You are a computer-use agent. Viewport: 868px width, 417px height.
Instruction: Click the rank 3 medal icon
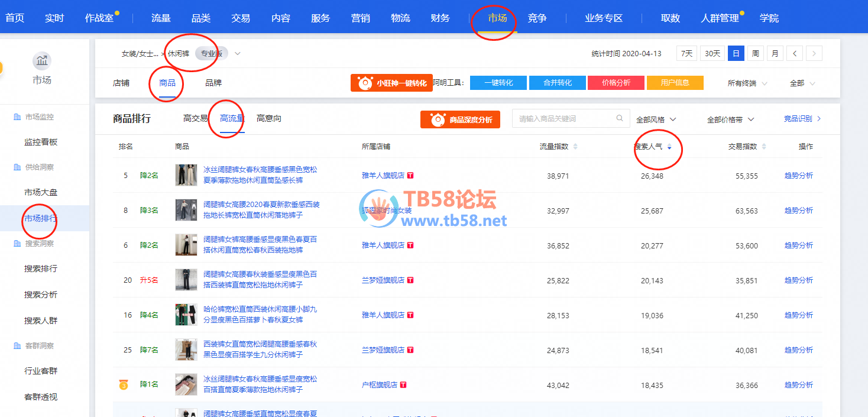(x=124, y=385)
